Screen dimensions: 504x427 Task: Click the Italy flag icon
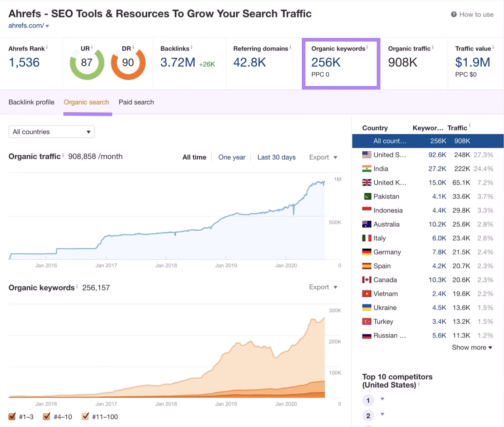(x=367, y=238)
